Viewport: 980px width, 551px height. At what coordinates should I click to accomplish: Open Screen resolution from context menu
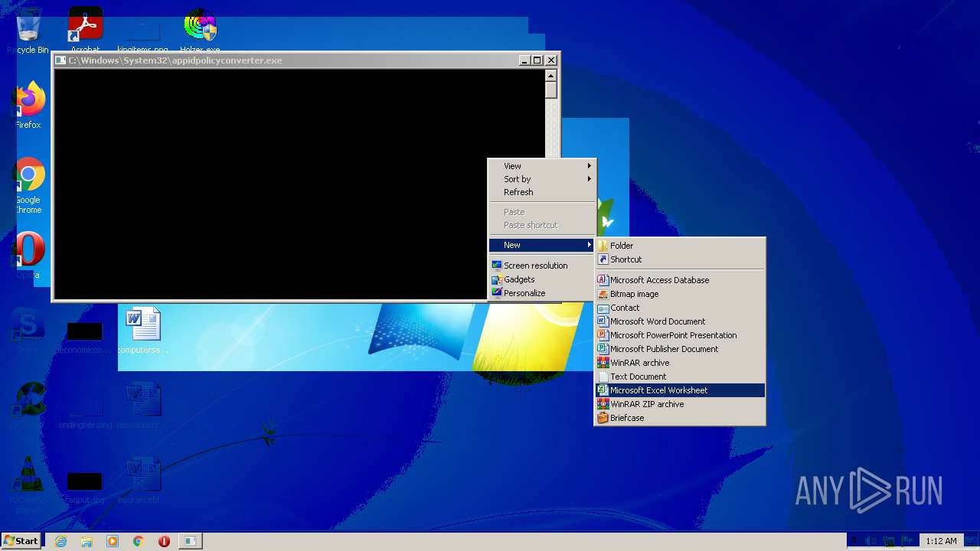tap(542, 266)
